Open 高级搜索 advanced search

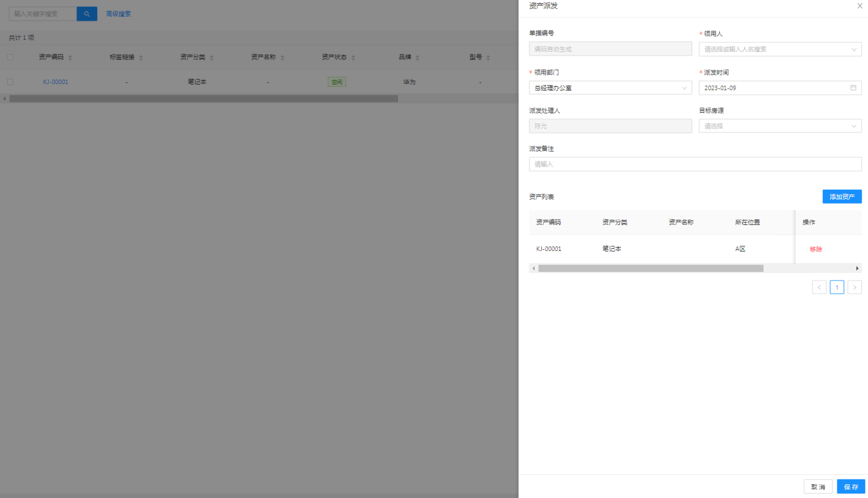click(x=118, y=14)
